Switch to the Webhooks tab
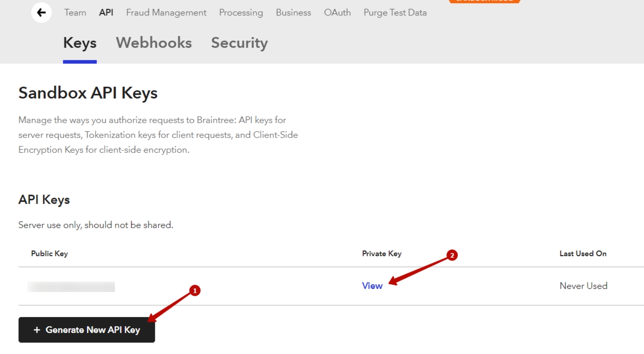 pos(154,43)
